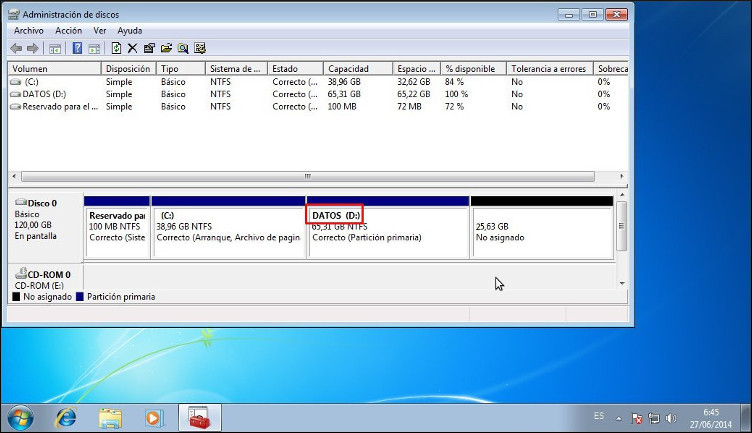Select the Reservado 100 MB NTFS partition block
Image resolution: width=752 pixels, height=433 pixels.
[x=117, y=227]
